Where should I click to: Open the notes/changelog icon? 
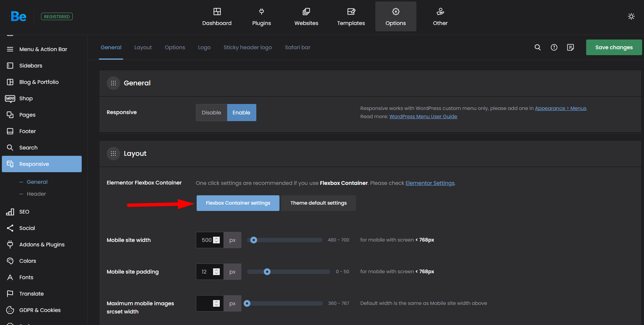(570, 47)
